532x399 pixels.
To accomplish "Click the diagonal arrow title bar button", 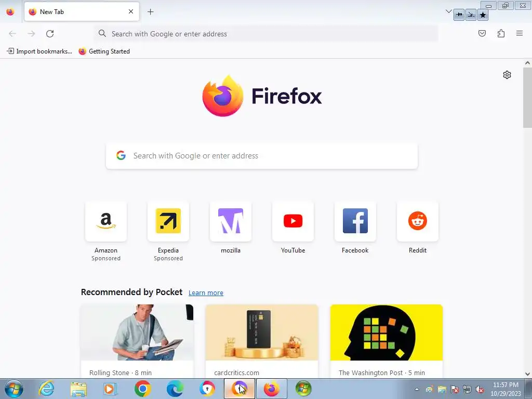I will [471, 15].
